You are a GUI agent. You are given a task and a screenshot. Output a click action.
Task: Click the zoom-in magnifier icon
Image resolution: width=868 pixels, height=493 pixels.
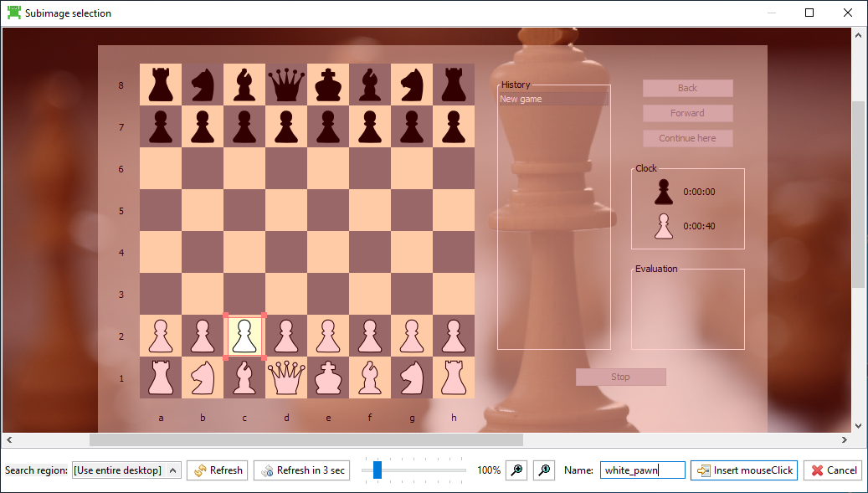[516, 470]
